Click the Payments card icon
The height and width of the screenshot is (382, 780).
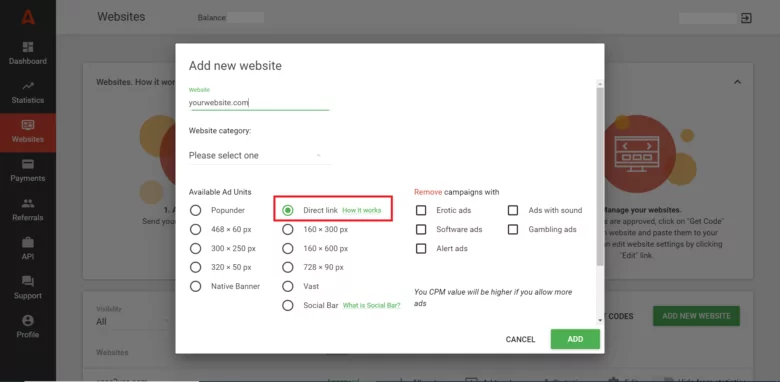coord(28,164)
